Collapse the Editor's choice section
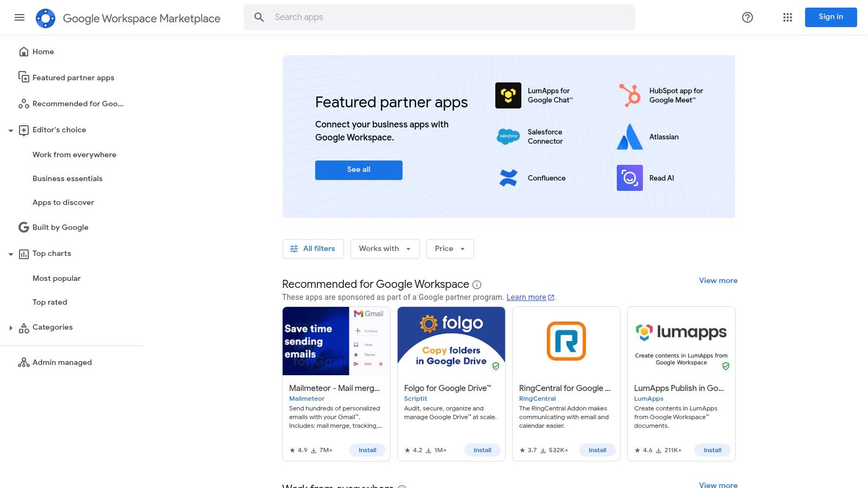This screenshot has width=868, height=488. coord(11,130)
